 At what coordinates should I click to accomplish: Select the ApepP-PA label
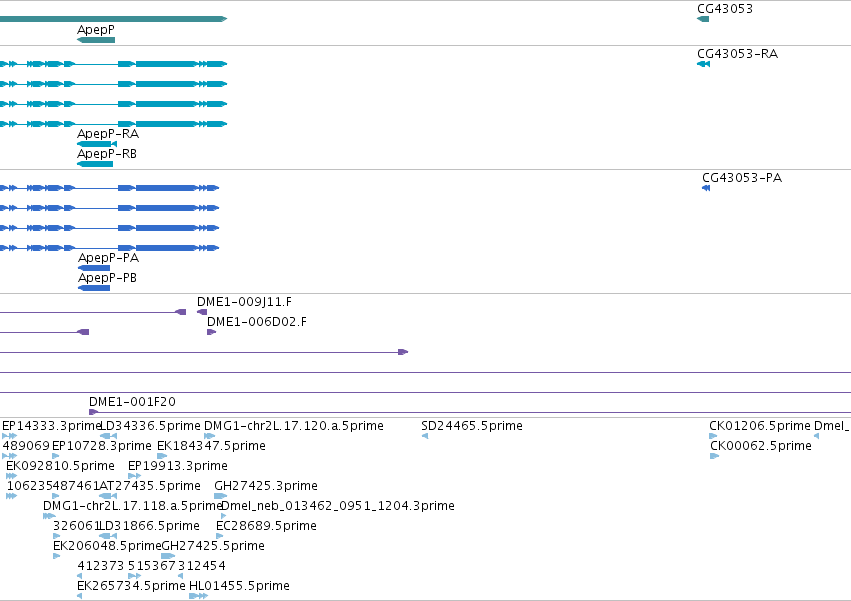point(109,258)
